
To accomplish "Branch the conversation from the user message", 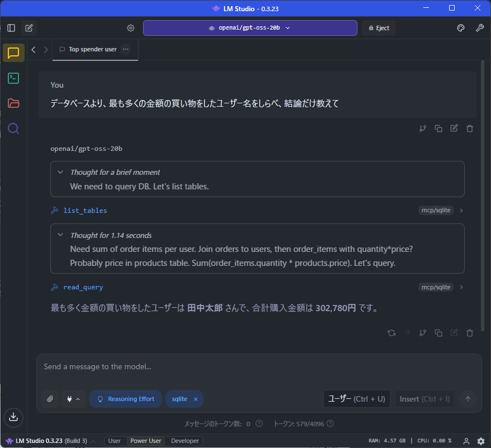I will pyautogui.click(x=423, y=128).
